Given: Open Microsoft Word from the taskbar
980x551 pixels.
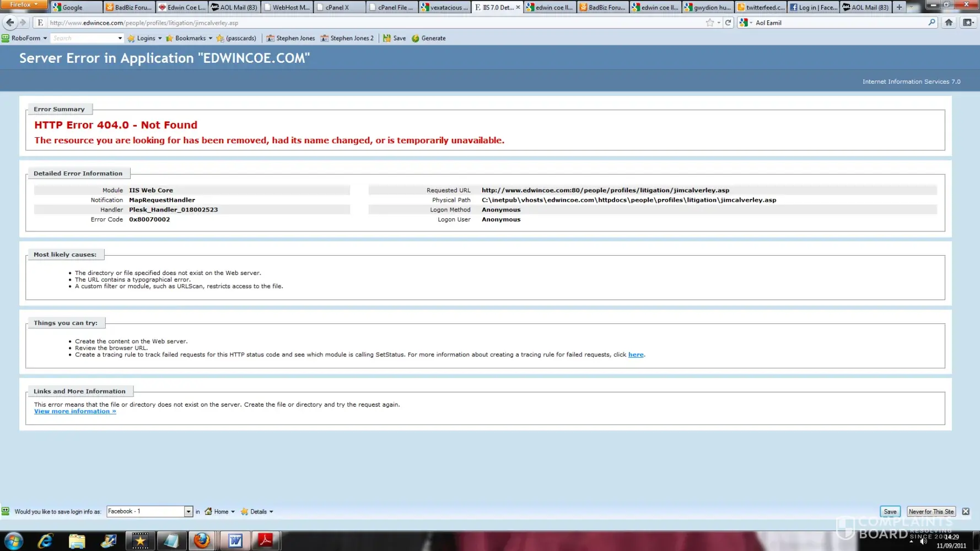Looking at the screenshot, I should [x=235, y=541].
